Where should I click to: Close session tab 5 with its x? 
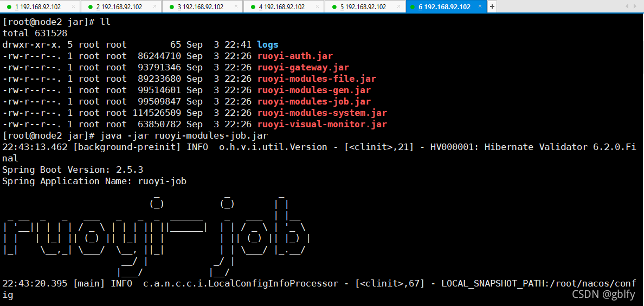pos(398,7)
